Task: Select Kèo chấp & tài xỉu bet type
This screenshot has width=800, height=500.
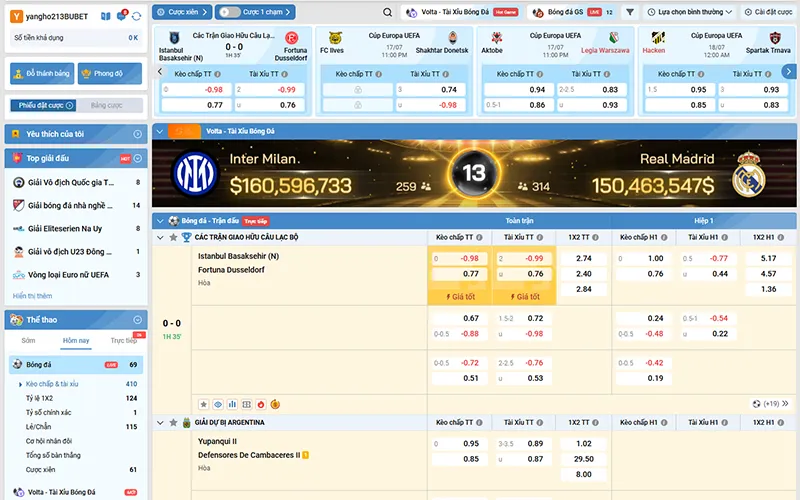Action: (x=52, y=384)
